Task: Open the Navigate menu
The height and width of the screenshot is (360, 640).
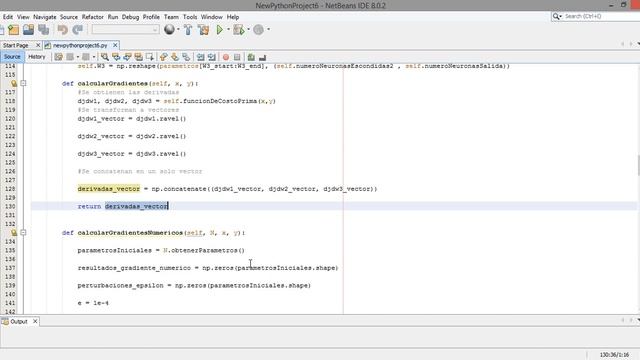Action: click(44, 17)
